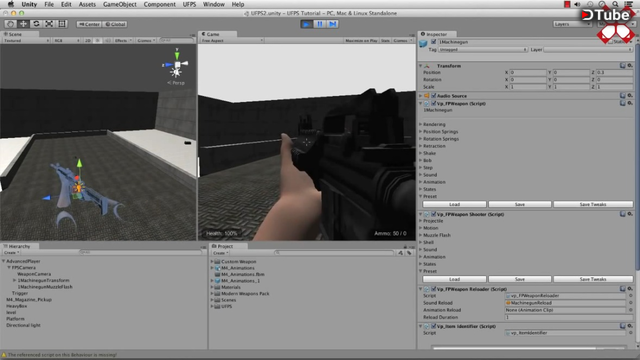This screenshot has height=360, width=640.
Task: Click the Play button
Action: (x=307, y=24)
